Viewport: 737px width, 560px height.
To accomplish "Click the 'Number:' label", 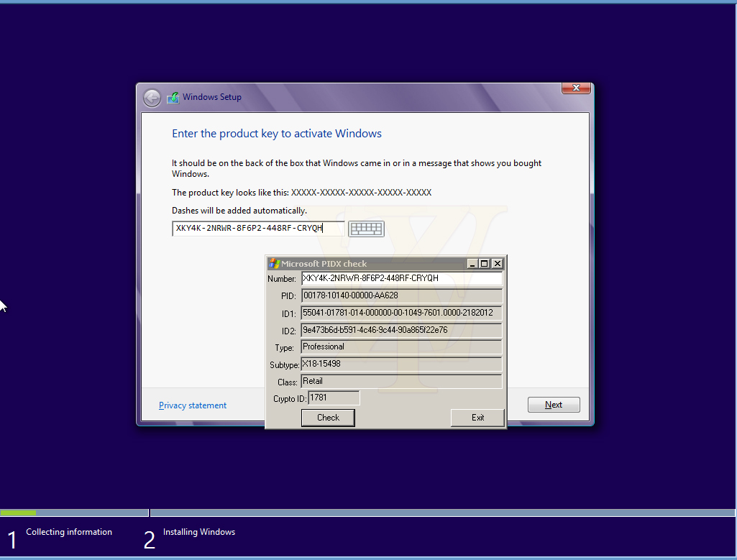I will tap(282, 279).
